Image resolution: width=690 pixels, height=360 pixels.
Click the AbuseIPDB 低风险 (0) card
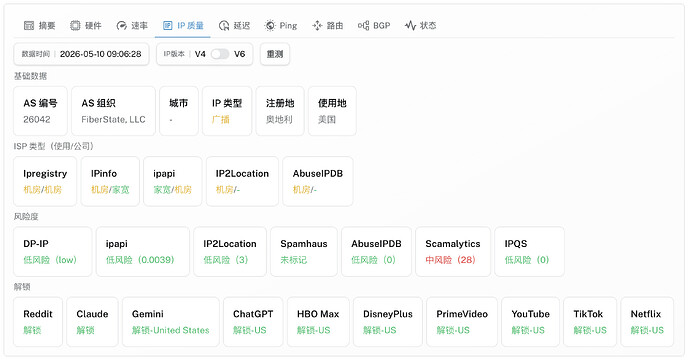coord(376,252)
